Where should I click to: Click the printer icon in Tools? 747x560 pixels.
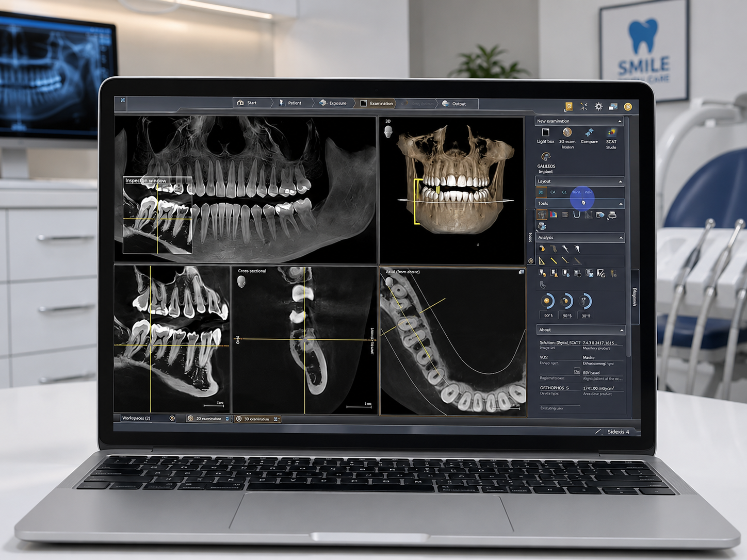[612, 215]
